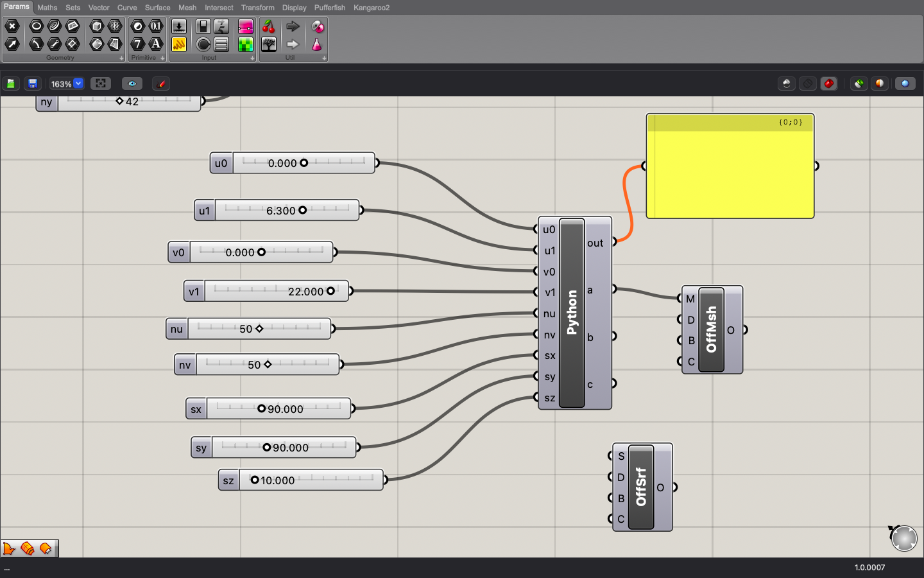The height and width of the screenshot is (578, 924).
Task: Click the yellow output panel
Action: tap(730, 166)
